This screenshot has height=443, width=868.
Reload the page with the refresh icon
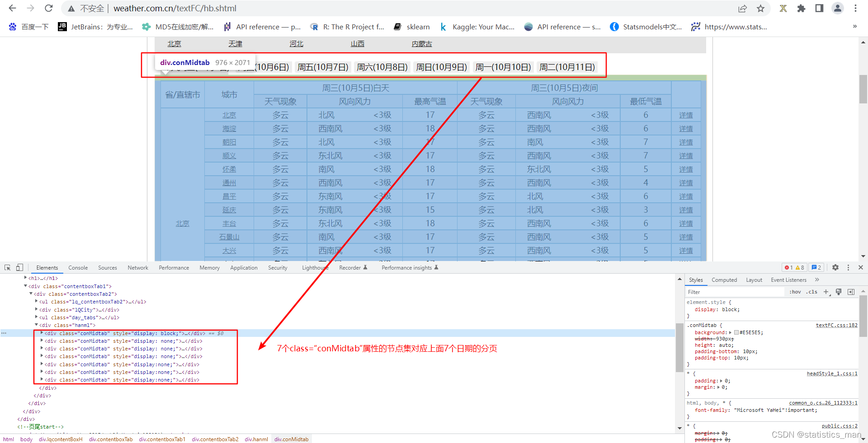tap(49, 8)
